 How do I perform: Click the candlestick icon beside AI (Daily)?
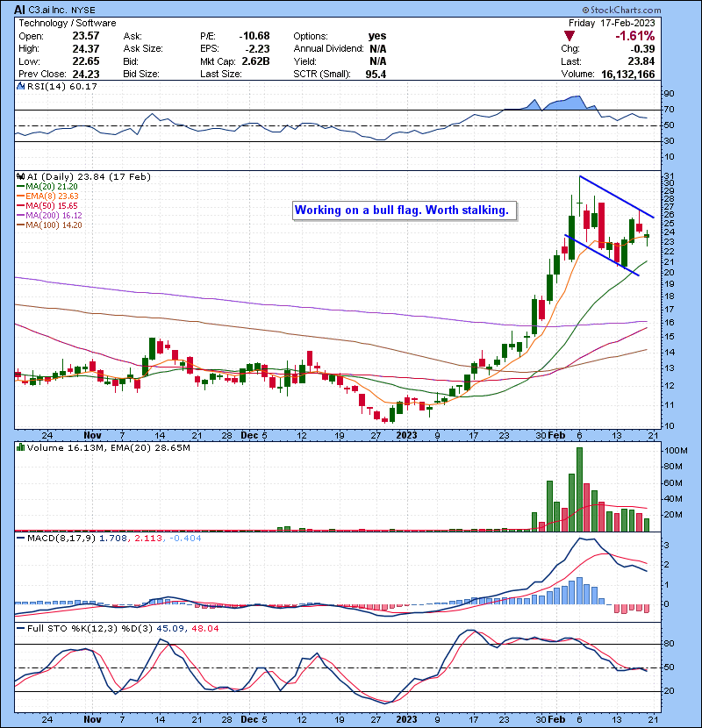[x=20, y=176]
